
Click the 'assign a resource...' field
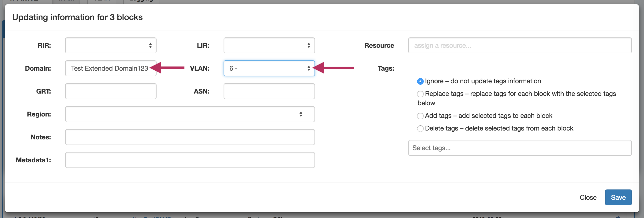[x=520, y=45]
